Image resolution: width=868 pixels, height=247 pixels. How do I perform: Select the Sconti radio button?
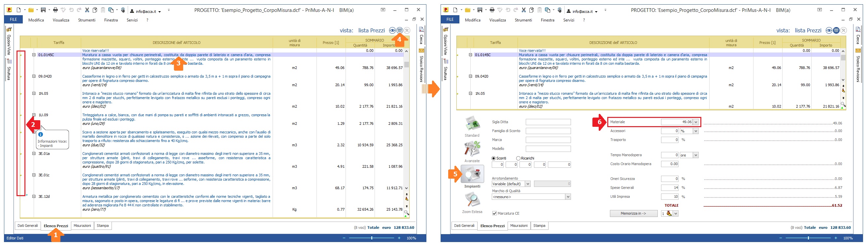(x=494, y=158)
